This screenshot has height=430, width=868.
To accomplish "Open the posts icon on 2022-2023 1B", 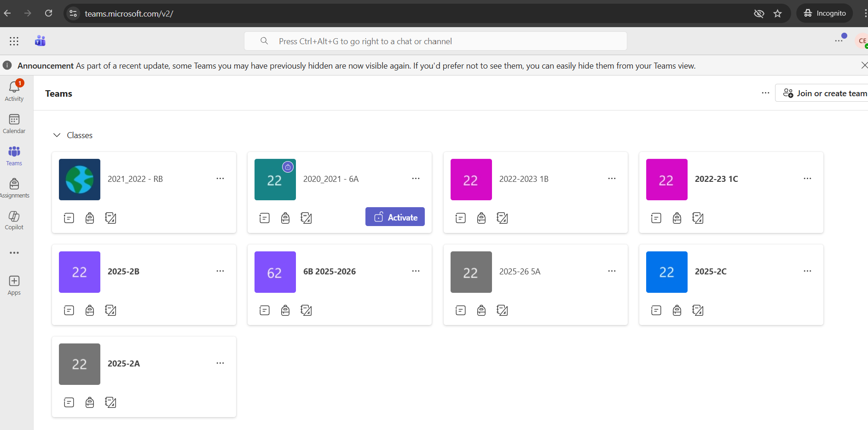I will 461,218.
